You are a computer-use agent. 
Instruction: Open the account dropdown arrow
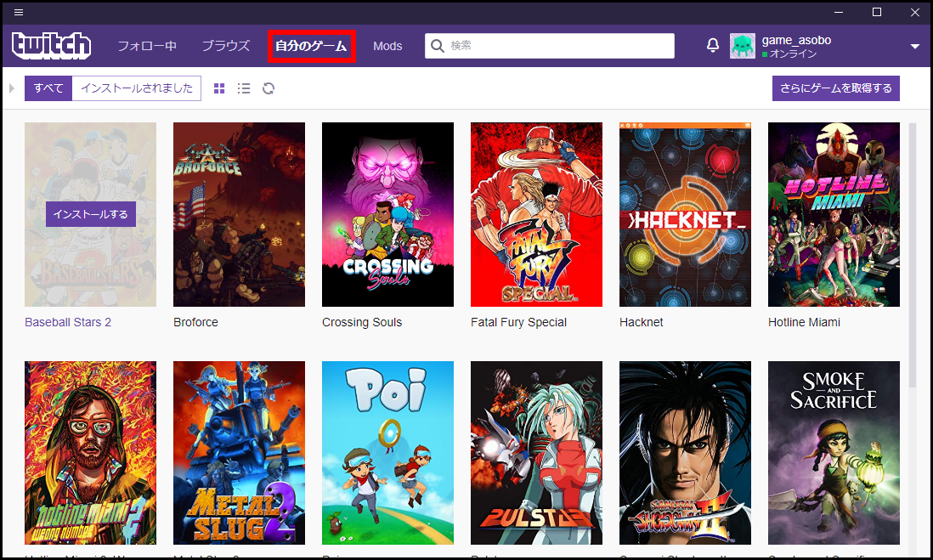coord(914,47)
